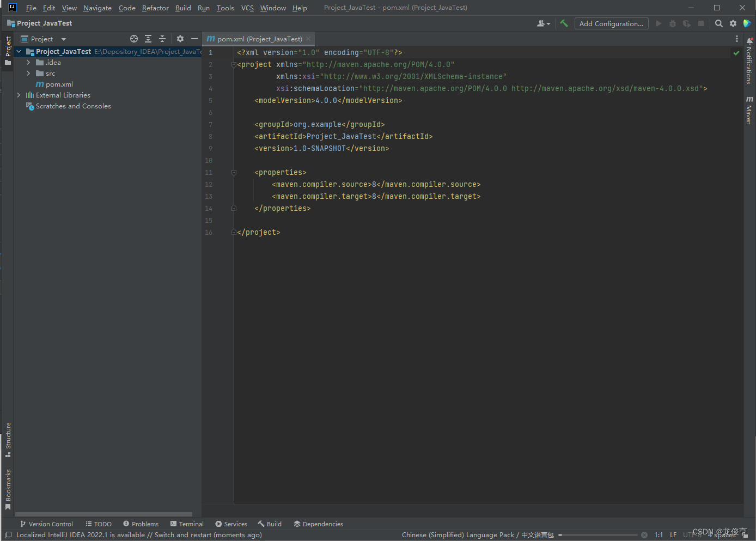Switch to the Terminal tab

pos(187,524)
